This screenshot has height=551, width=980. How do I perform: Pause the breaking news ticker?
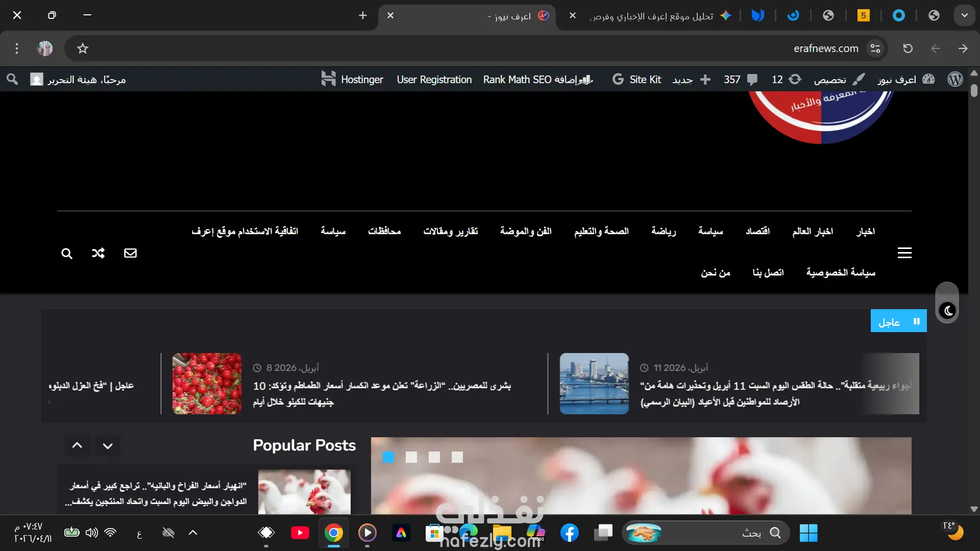coord(917,321)
